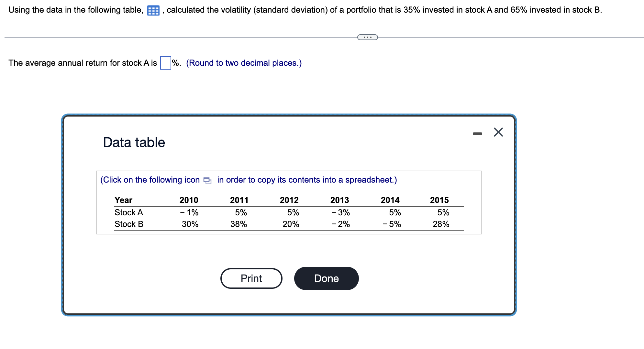
Task: Select the Stock B row label
Action: coord(128,224)
